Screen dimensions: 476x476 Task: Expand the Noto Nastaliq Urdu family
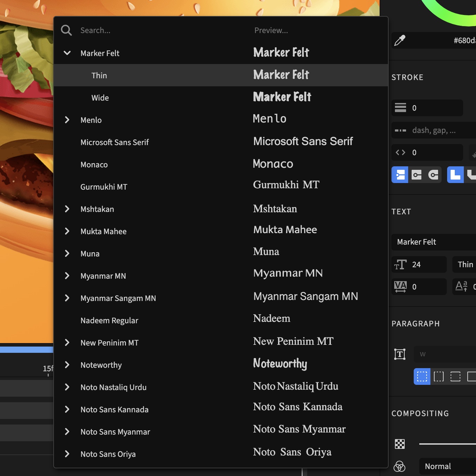[67, 387]
